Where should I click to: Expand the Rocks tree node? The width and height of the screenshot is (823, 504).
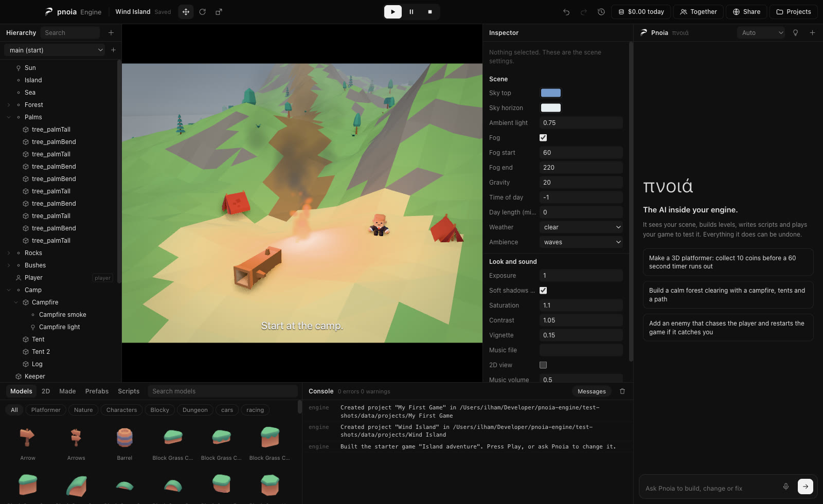click(9, 253)
